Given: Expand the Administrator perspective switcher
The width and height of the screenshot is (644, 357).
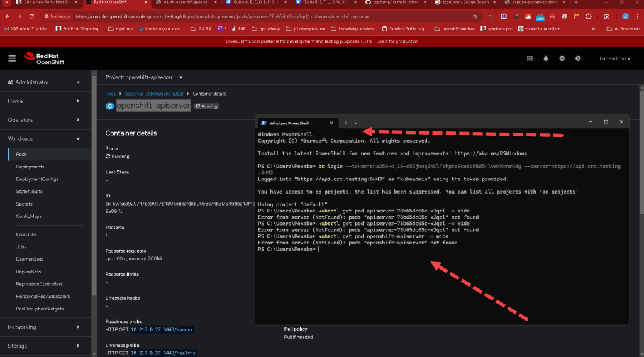Looking at the screenshot, I should (x=43, y=82).
